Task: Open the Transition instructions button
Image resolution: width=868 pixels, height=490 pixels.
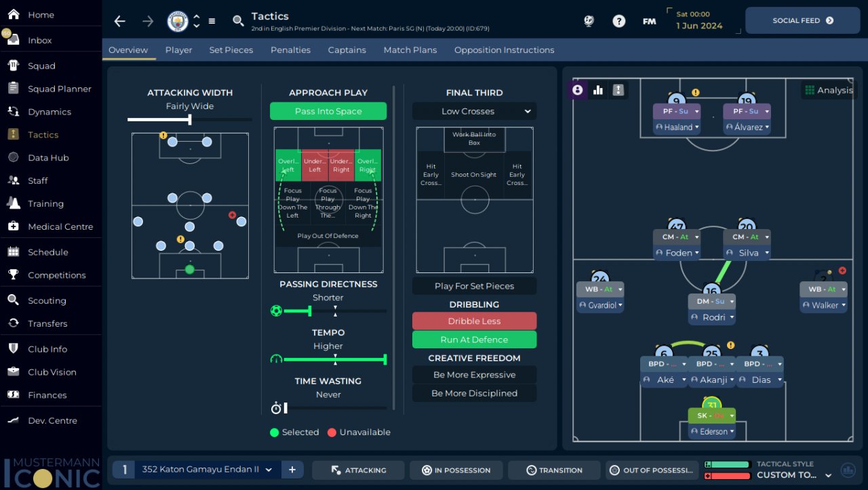Action: tap(554, 470)
